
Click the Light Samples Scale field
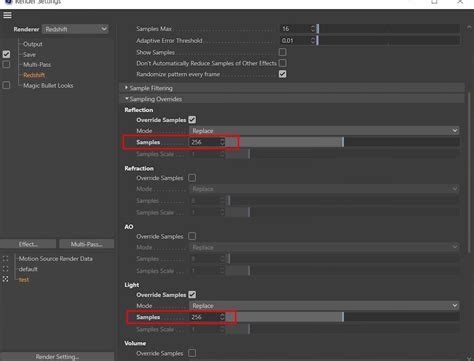coord(205,329)
